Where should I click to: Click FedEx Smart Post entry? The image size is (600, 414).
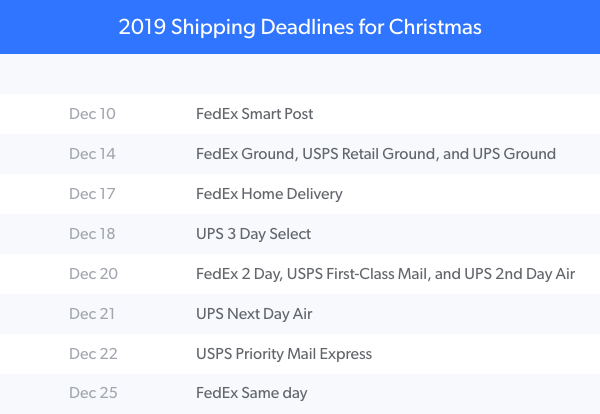point(254,114)
